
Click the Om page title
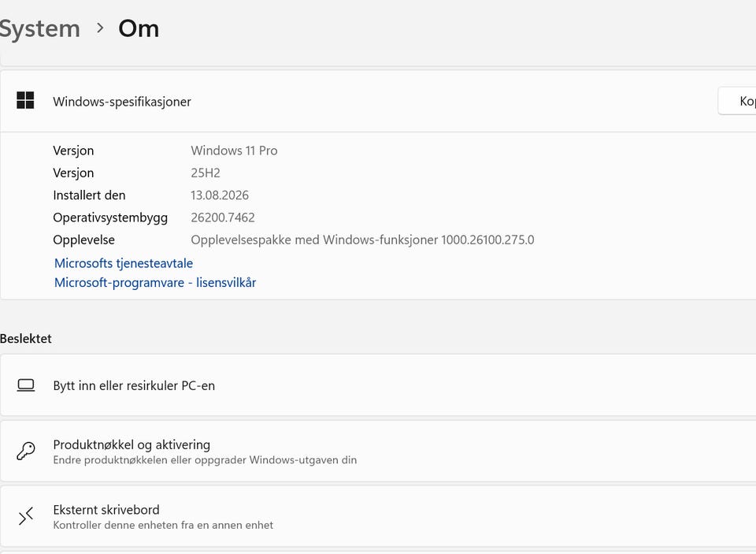point(139,28)
